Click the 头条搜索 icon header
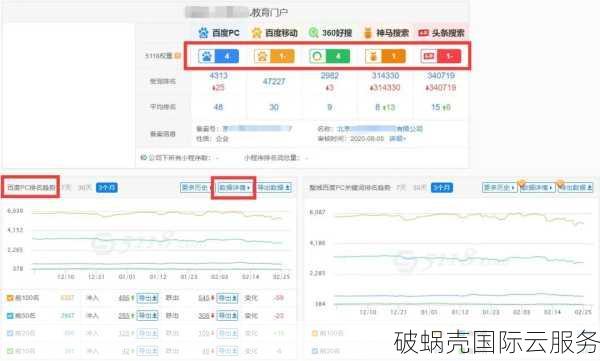This screenshot has width=600, height=361. [x=423, y=33]
